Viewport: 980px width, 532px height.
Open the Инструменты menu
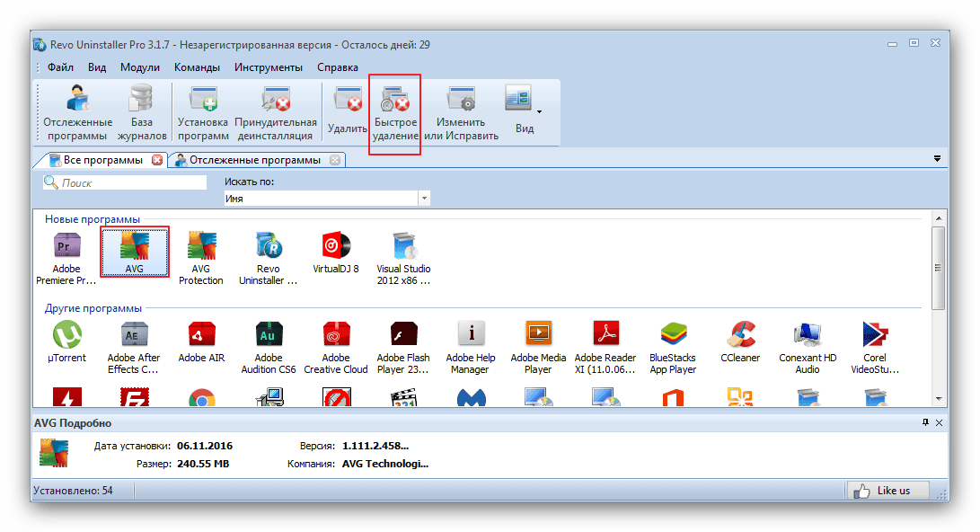pyautogui.click(x=268, y=66)
